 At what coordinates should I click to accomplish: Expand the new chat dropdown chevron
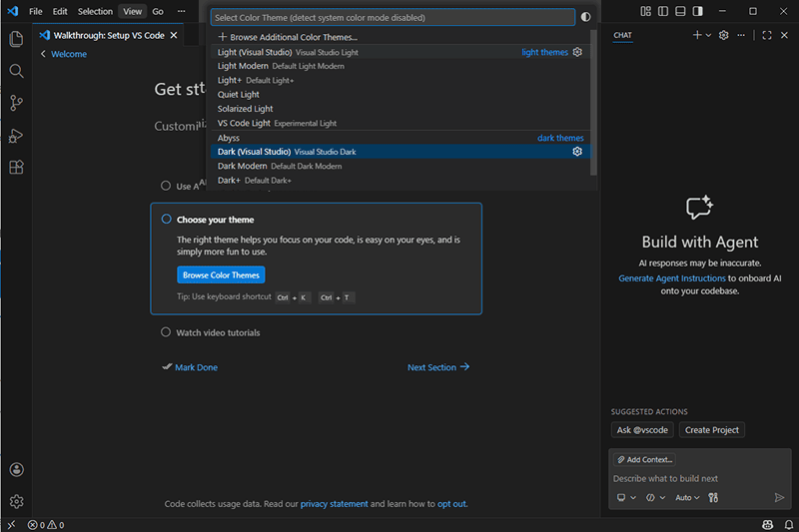(x=708, y=35)
